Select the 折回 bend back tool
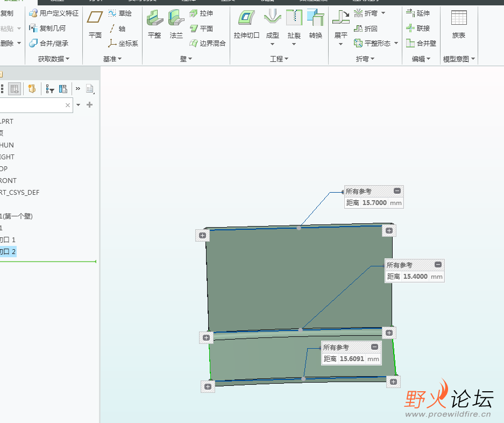 [366, 29]
